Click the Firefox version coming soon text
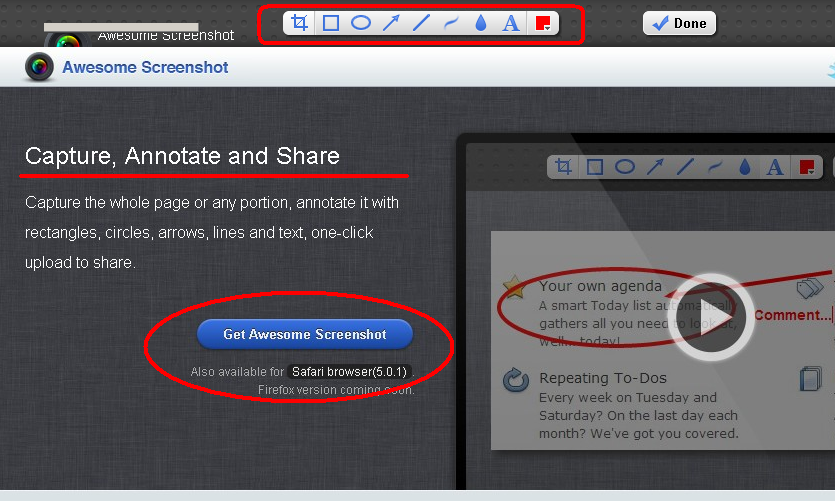This screenshot has width=835, height=501. pyautogui.click(x=336, y=390)
